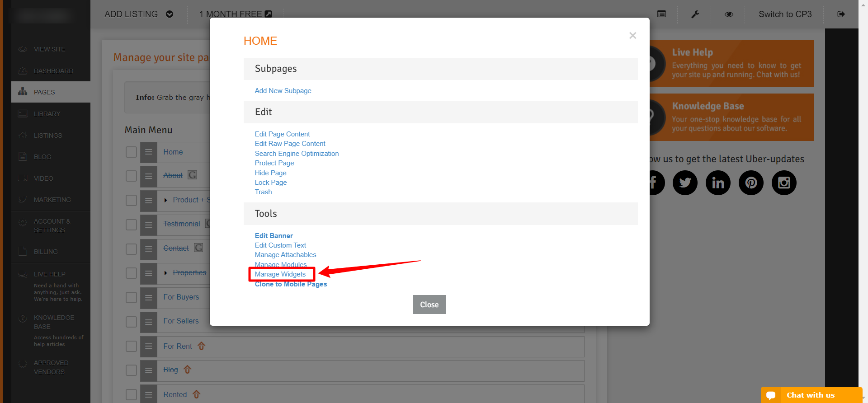Click the Protect Page link
The height and width of the screenshot is (403, 868).
click(x=274, y=163)
